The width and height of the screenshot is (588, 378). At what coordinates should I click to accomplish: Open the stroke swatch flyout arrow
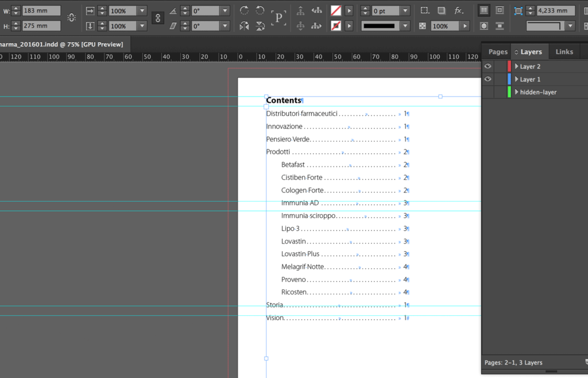click(349, 26)
